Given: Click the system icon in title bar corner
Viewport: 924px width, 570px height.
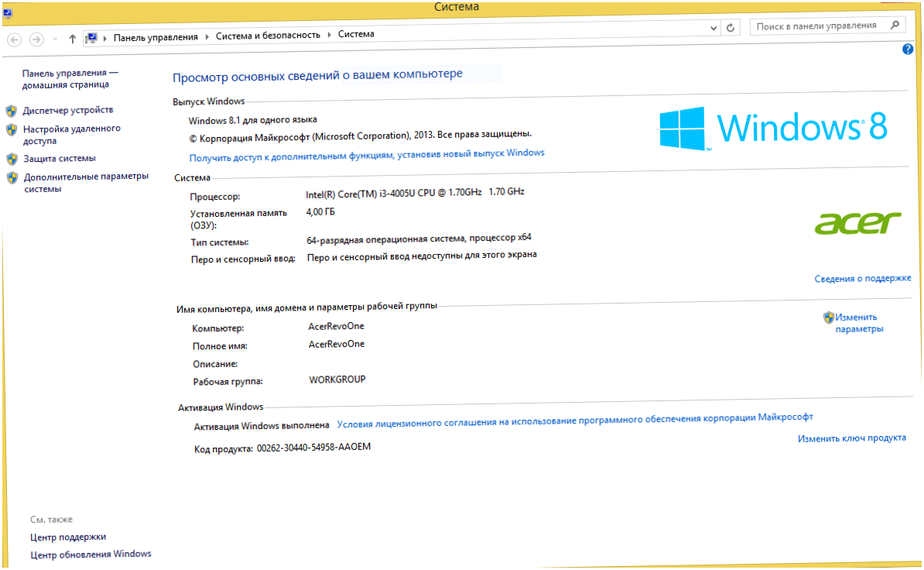Looking at the screenshot, I should [8, 13].
